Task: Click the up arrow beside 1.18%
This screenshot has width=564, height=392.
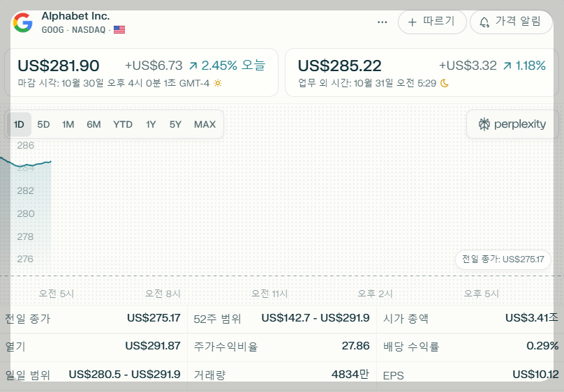Action: (x=507, y=66)
